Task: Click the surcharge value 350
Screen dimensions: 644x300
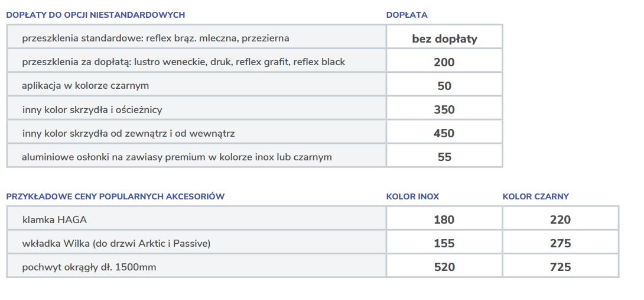Action: pyautogui.click(x=444, y=109)
